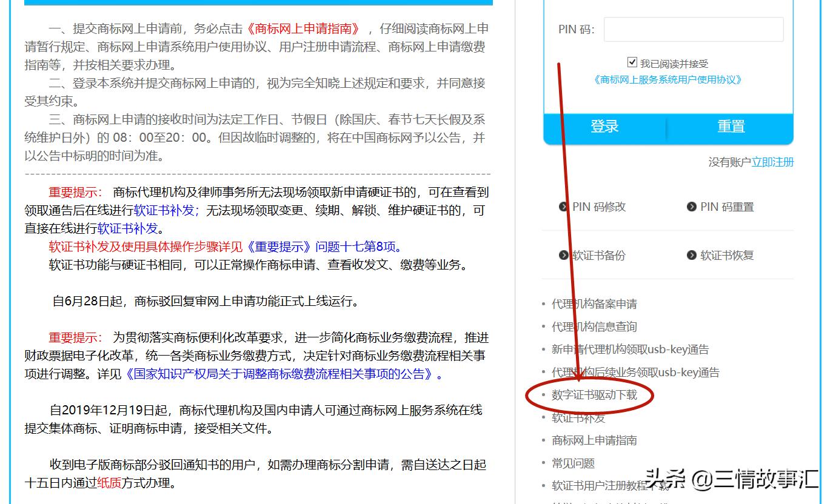Image resolution: width=833 pixels, height=504 pixels.
Task: Click the arrow icon beside PIN 码修改
Action: 564,207
